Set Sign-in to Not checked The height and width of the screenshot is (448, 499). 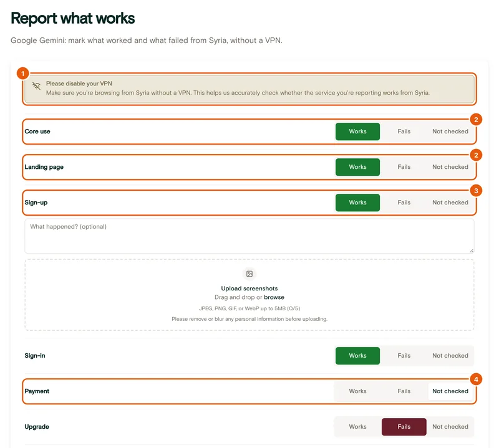tap(450, 356)
